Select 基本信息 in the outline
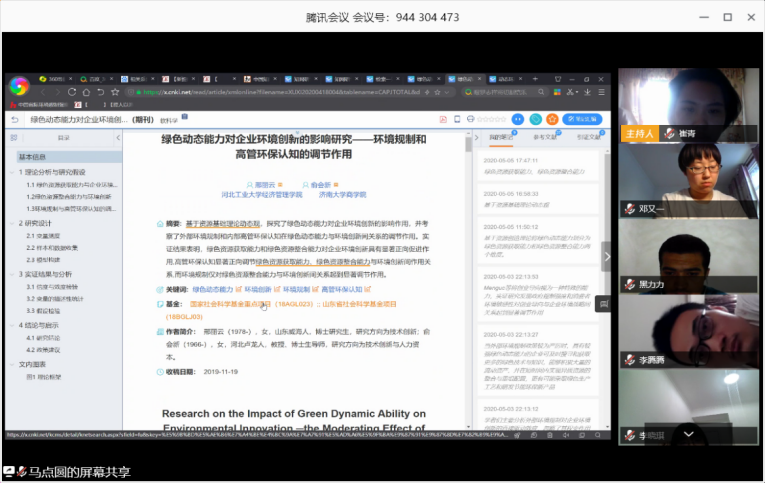Screen dimensions: 766x483 (68, 157)
